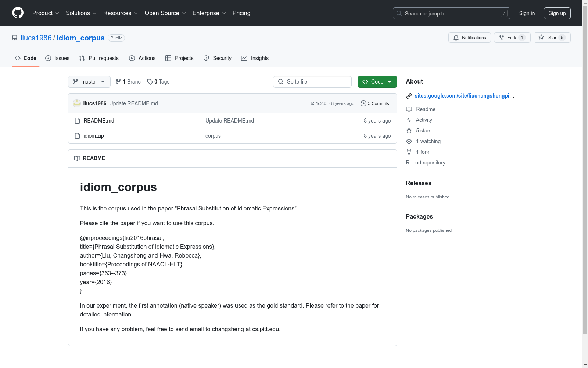
Task: Expand the Resources menu
Action: (121, 13)
